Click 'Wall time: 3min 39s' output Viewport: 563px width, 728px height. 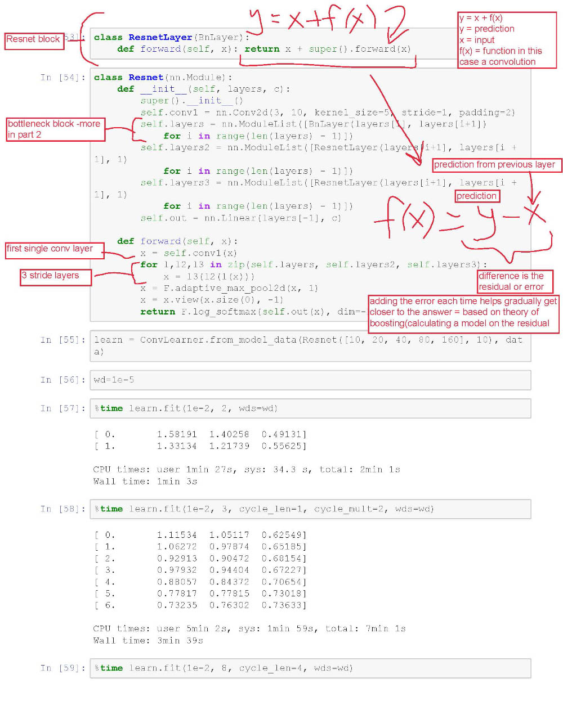point(148,641)
